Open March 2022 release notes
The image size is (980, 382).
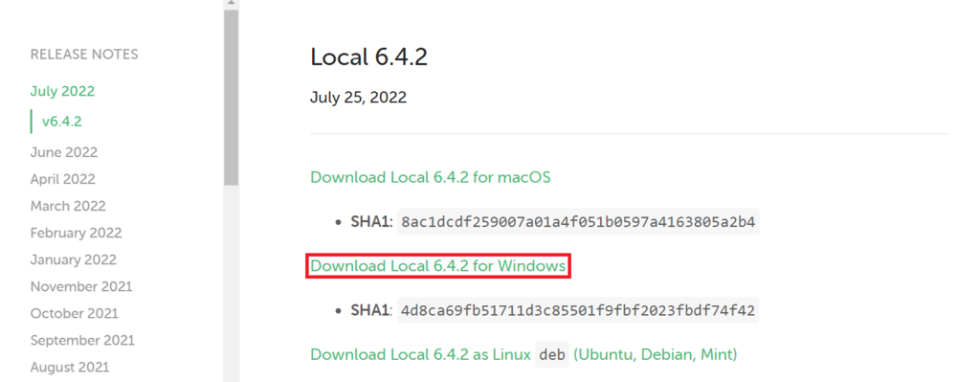click(68, 206)
